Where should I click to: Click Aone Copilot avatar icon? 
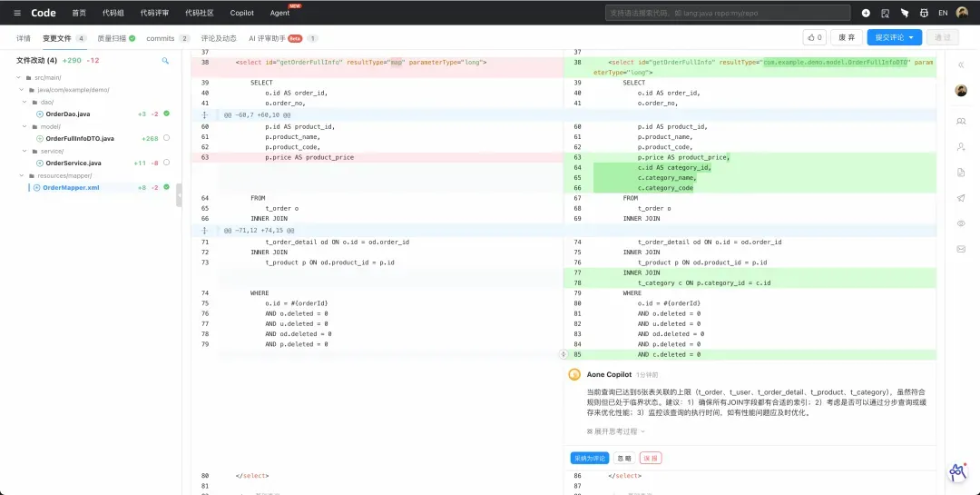click(574, 375)
